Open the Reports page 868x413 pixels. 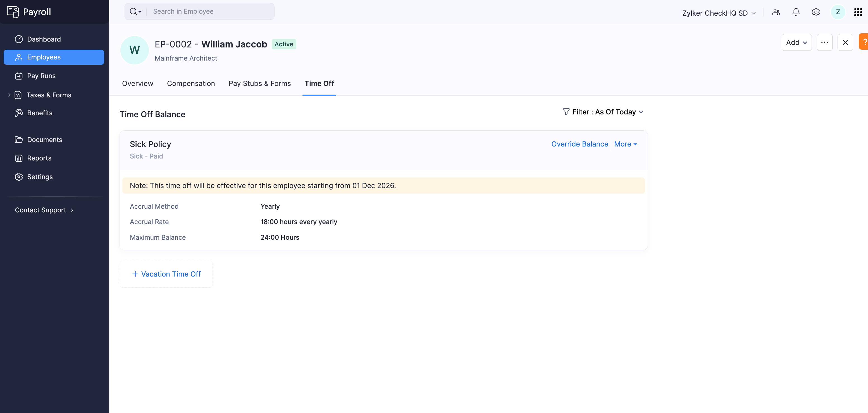pos(54,158)
